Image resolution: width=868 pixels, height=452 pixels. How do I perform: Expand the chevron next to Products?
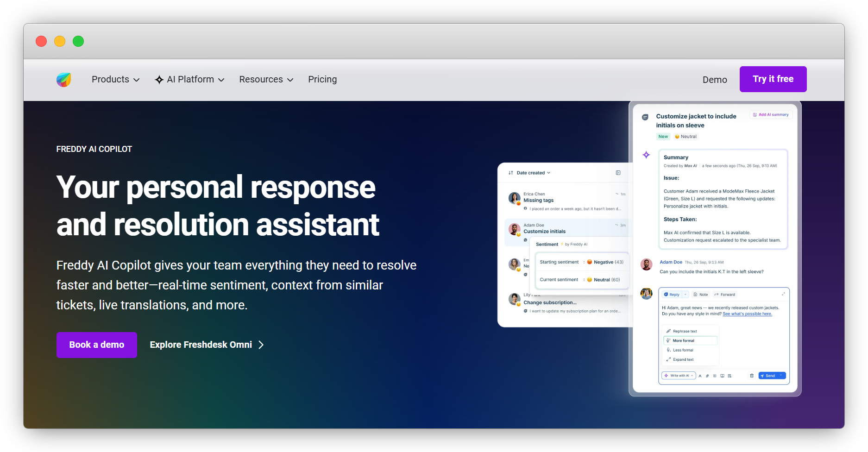(x=136, y=80)
